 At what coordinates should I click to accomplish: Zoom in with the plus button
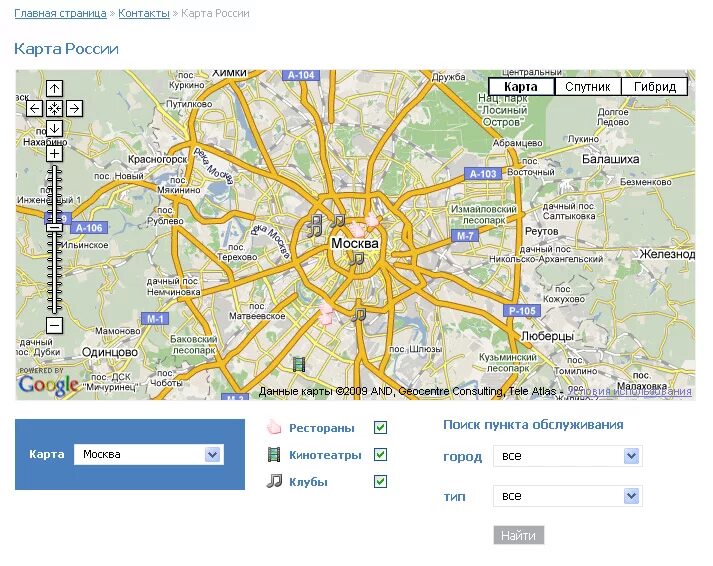[55, 154]
